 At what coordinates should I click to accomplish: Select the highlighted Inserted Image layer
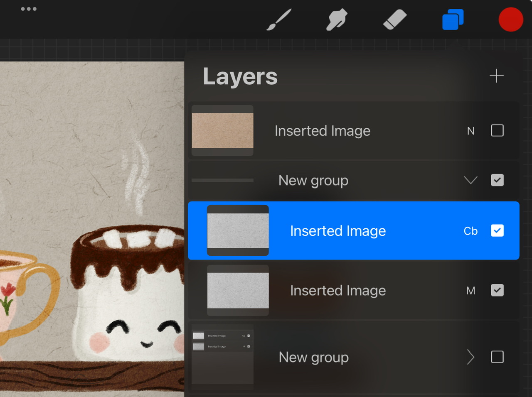[x=337, y=231]
